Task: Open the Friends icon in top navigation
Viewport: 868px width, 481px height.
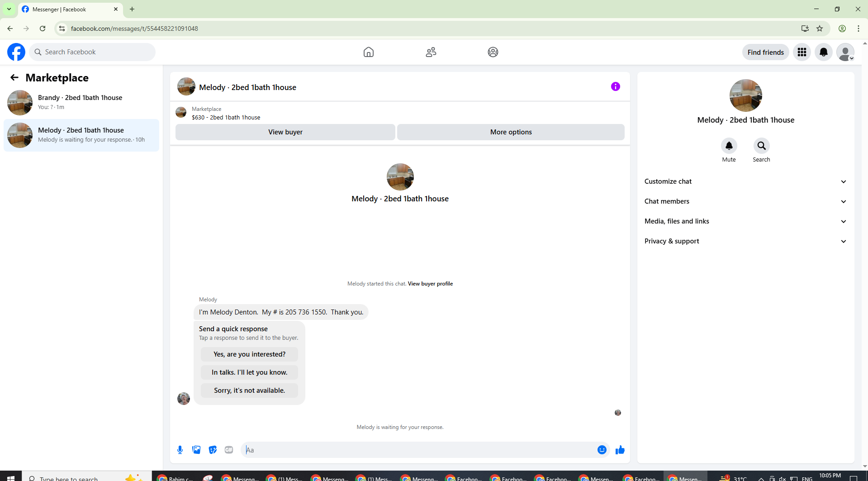Action: tap(431, 52)
